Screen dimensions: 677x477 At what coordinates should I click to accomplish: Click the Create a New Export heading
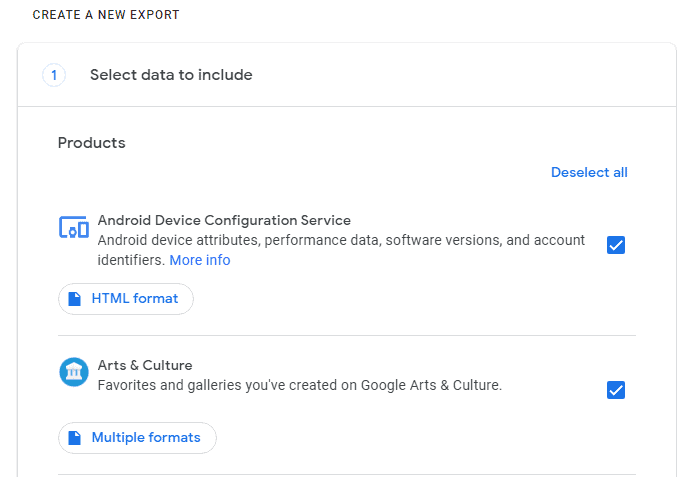pos(106,16)
